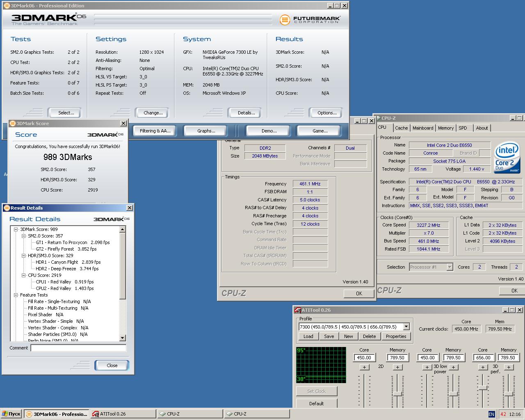Switch to CPU-Z Mainboard tab
The width and height of the screenshot is (525, 420).
tap(423, 128)
